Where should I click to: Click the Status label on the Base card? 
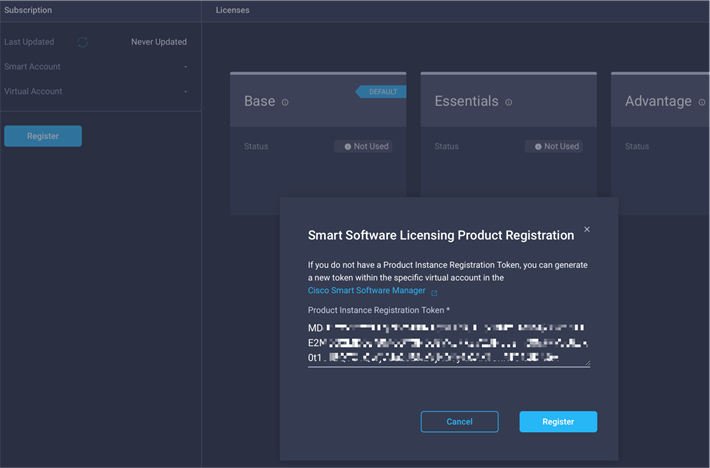[x=256, y=146]
